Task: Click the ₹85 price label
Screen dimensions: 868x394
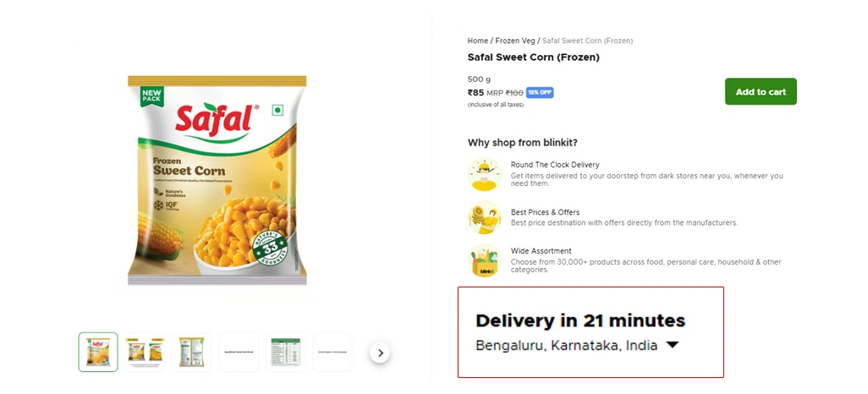Action: 475,92
